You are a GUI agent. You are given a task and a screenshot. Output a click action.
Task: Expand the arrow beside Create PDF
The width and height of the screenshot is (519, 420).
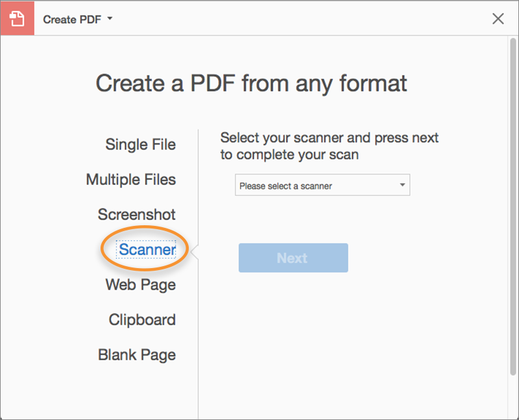[110, 19]
